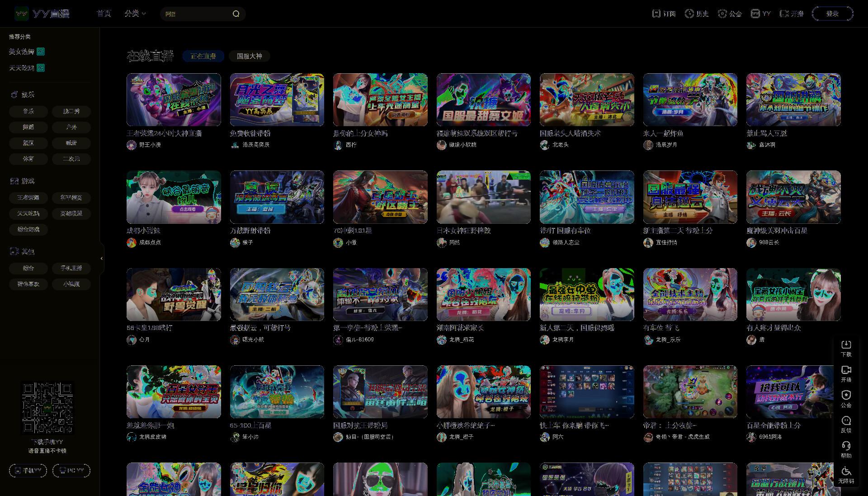Click the 下载 download side icon
The width and height of the screenshot is (868, 496).
tap(846, 345)
